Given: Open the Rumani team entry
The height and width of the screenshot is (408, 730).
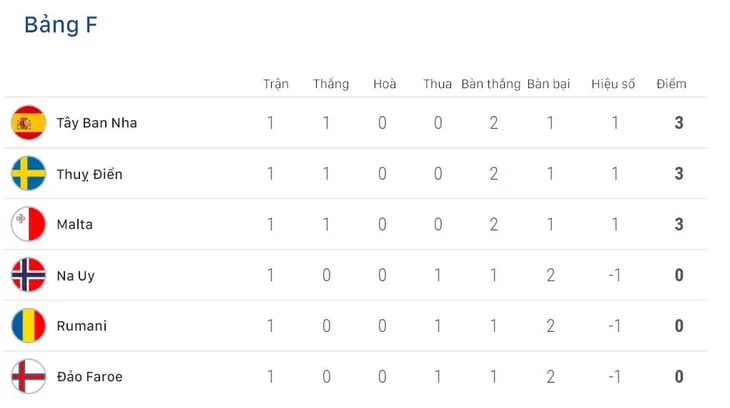Looking at the screenshot, I should 81,326.
